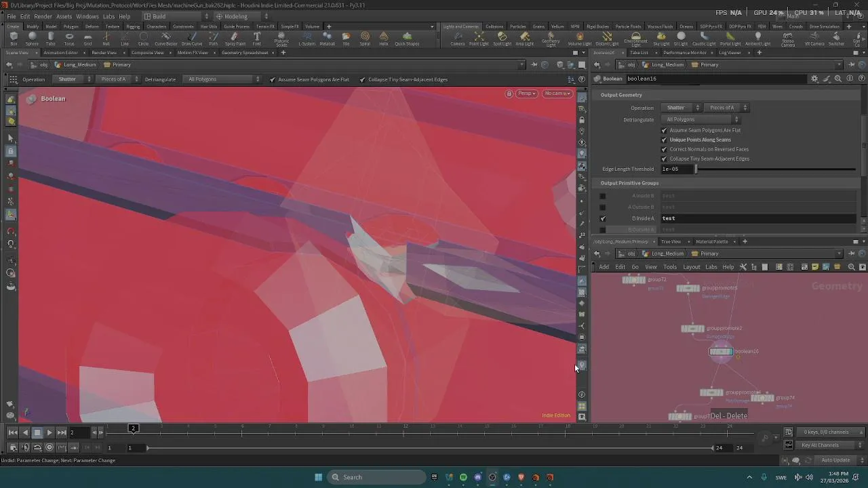
Task: Click the Play button on the timeline
Action: click(x=50, y=432)
